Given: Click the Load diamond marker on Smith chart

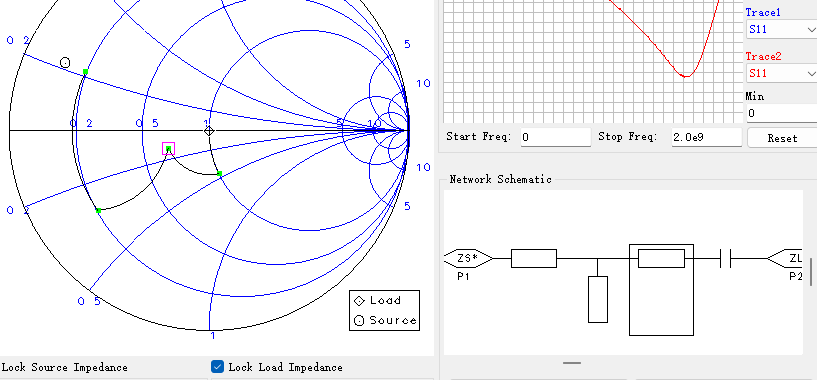Looking at the screenshot, I should [x=209, y=131].
